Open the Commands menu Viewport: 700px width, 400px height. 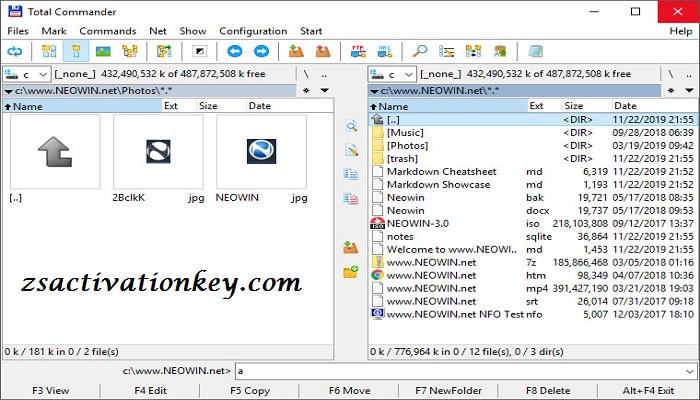[x=108, y=31]
